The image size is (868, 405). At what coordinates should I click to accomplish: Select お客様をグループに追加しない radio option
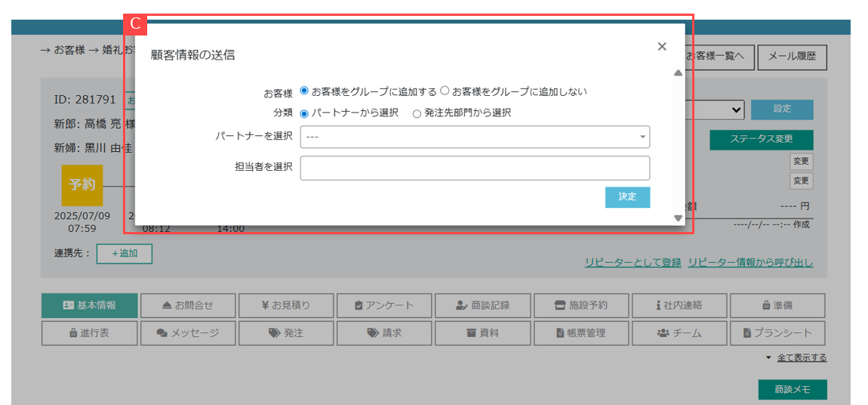coord(445,91)
